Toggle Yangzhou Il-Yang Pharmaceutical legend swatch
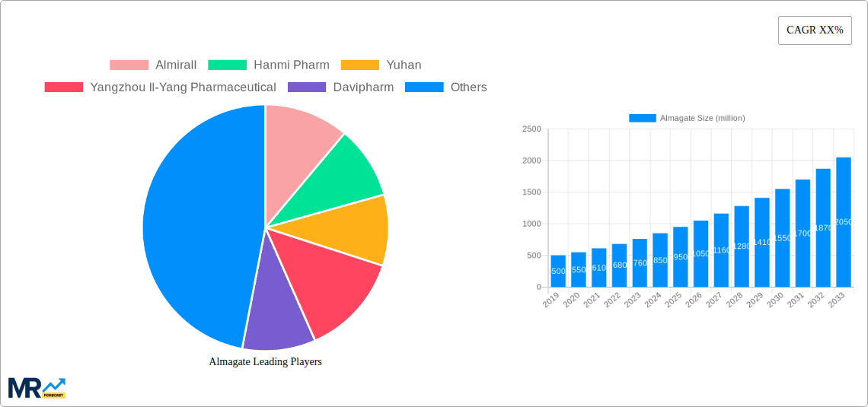 tap(64, 87)
